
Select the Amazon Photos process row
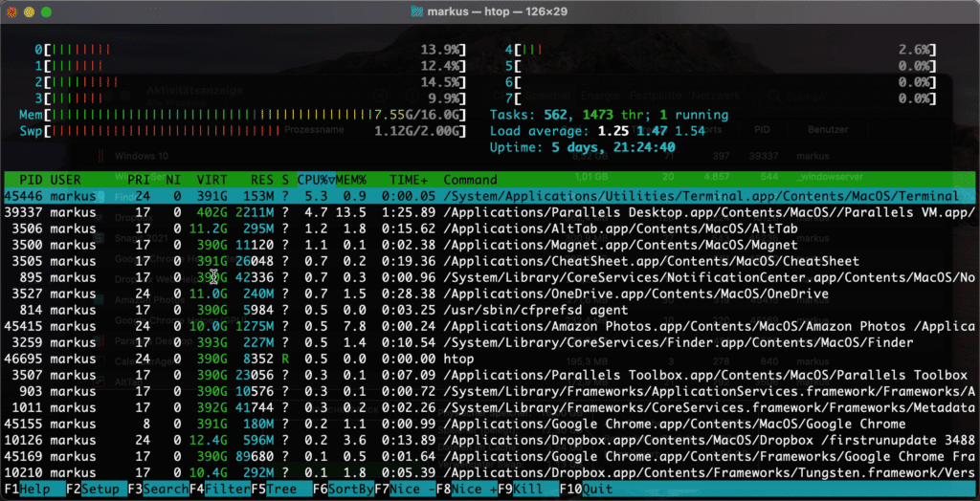489,326
